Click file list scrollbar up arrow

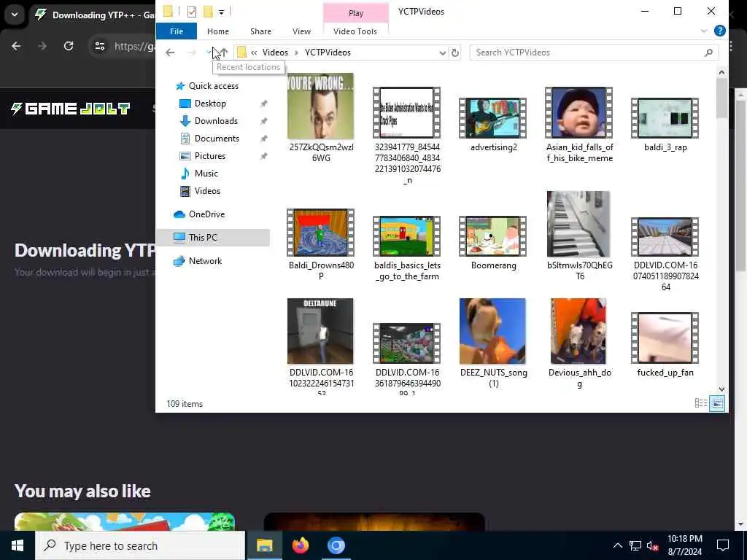pyautogui.click(x=721, y=72)
